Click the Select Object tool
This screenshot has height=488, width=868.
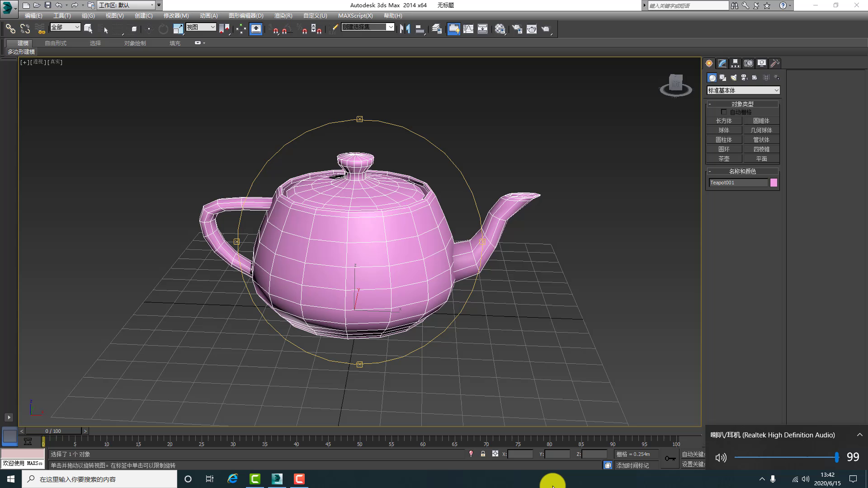(88, 29)
